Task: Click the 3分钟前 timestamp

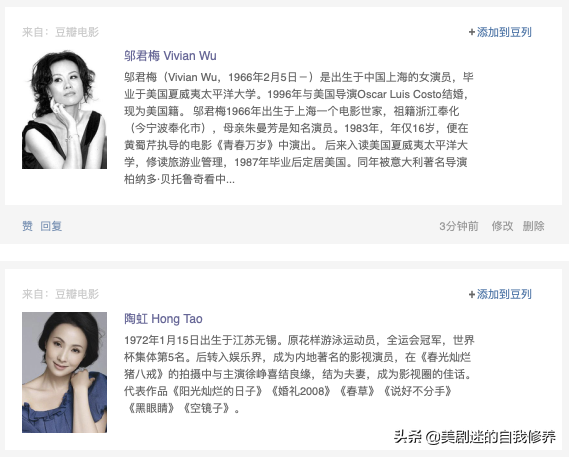Action: [459, 226]
